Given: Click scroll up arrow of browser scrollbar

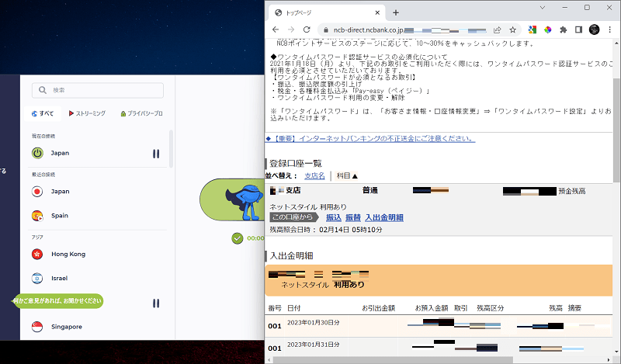Looking at the screenshot, I should point(616,42).
